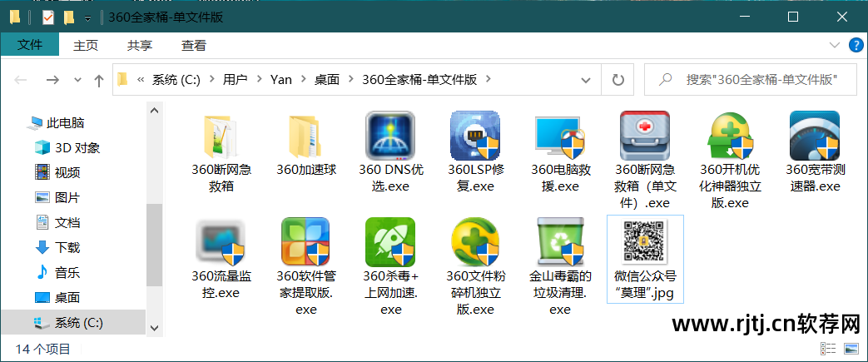The width and height of the screenshot is (868, 362).
Task: Open the address bar history dropdown
Action: coord(585,80)
